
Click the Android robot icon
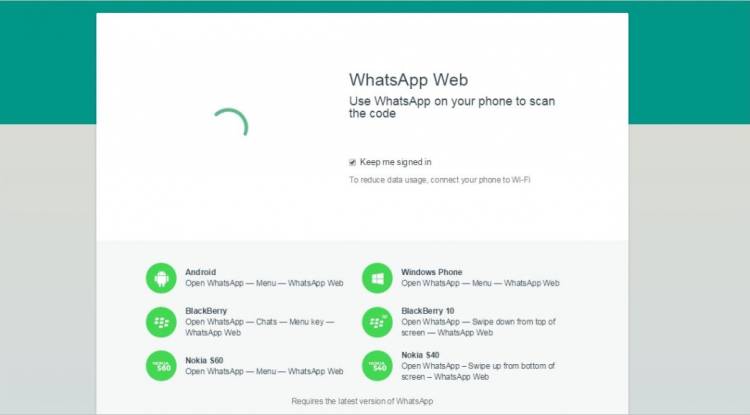point(161,278)
